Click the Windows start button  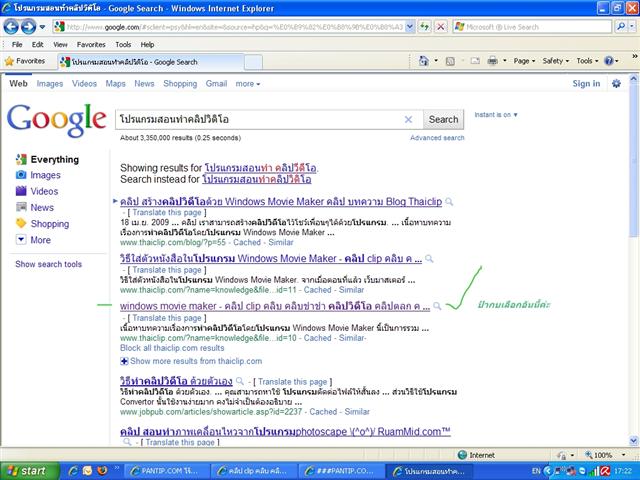click(x=30, y=471)
